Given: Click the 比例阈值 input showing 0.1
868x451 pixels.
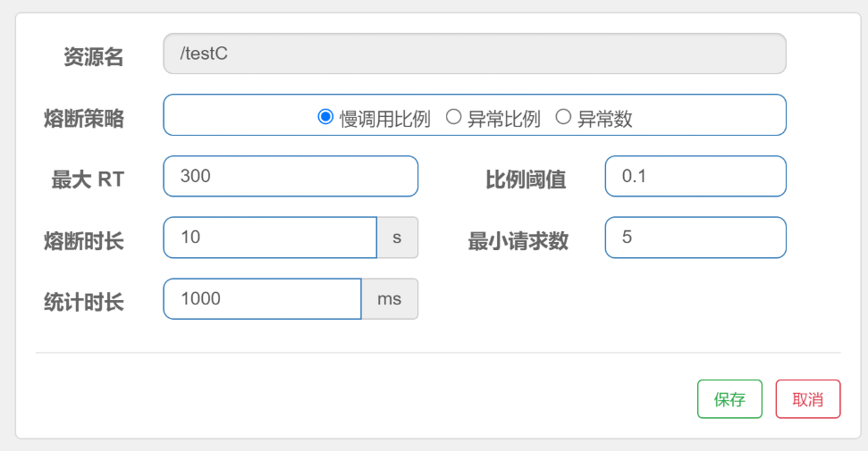Looking at the screenshot, I should click(695, 176).
